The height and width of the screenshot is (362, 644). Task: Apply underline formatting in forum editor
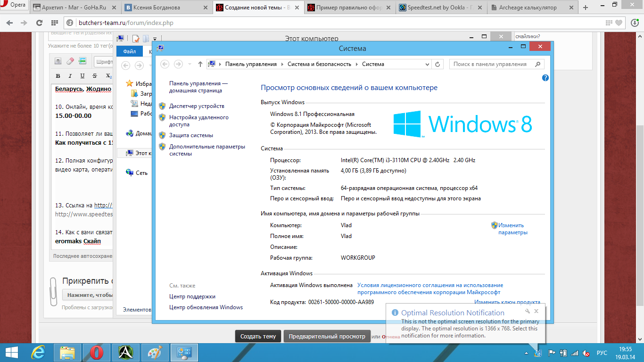coord(83,76)
